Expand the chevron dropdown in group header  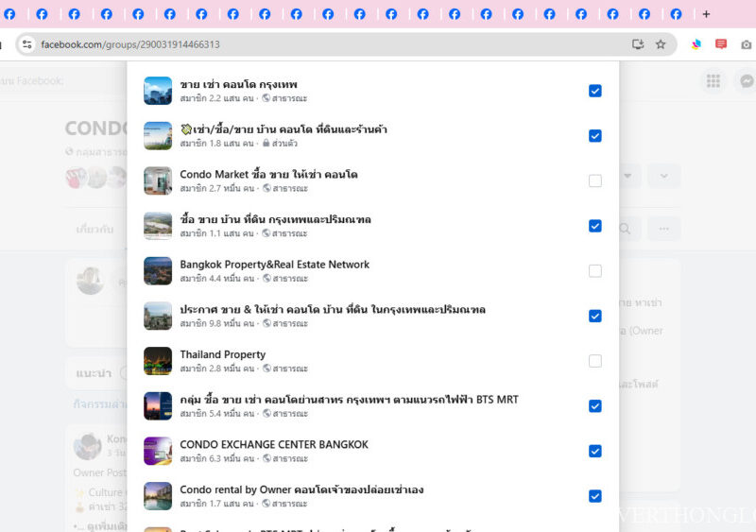[x=663, y=176]
